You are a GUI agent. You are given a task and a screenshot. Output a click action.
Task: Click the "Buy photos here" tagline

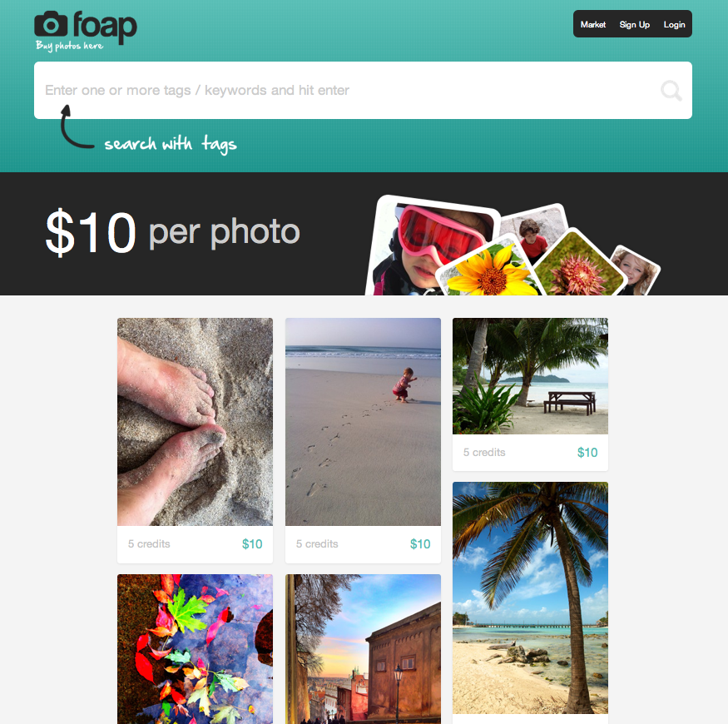69,46
